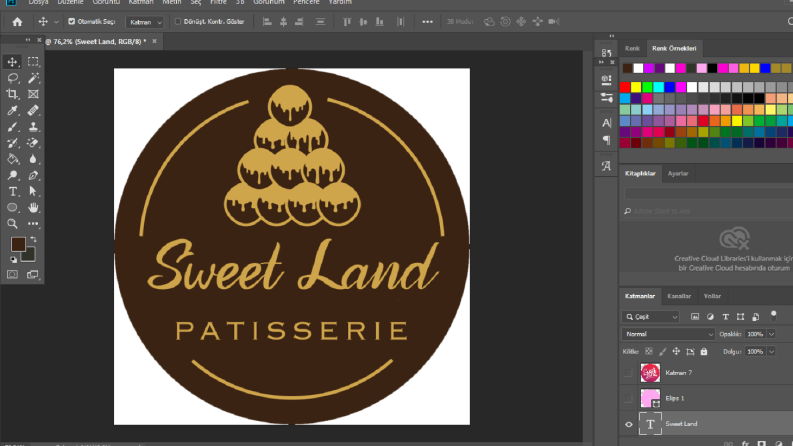The image size is (793, 446).
Task: Select the Move tool
Action: [x=12, y=62]
